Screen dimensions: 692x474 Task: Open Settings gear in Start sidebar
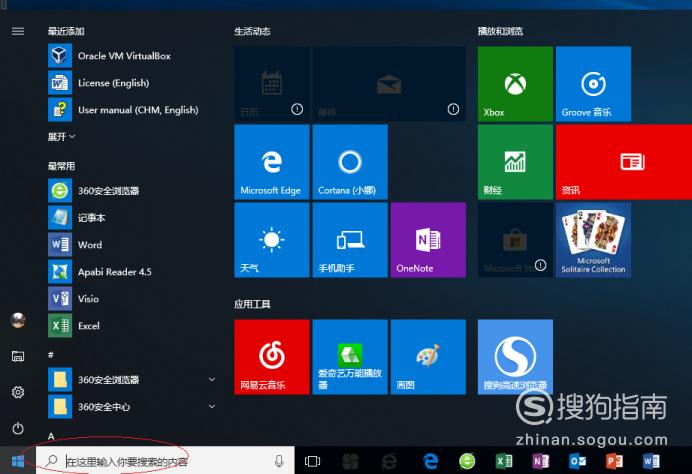[18, 392]
